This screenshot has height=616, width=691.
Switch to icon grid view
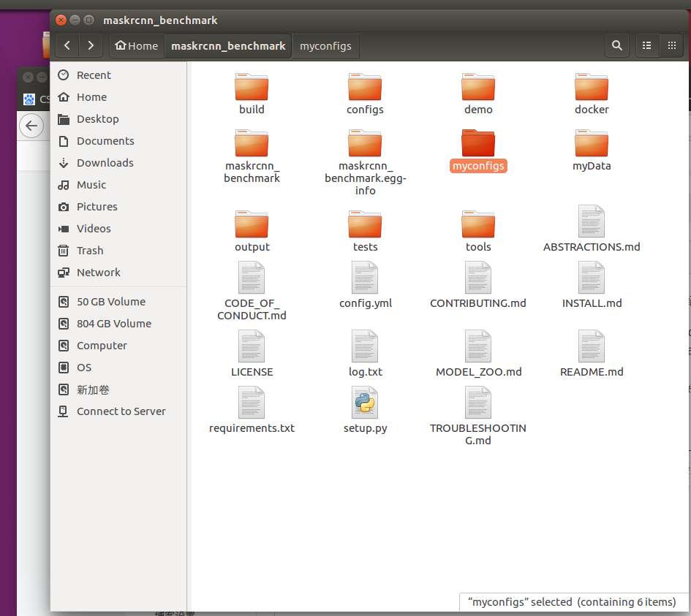pyautogui.click(x=671, y=45)
